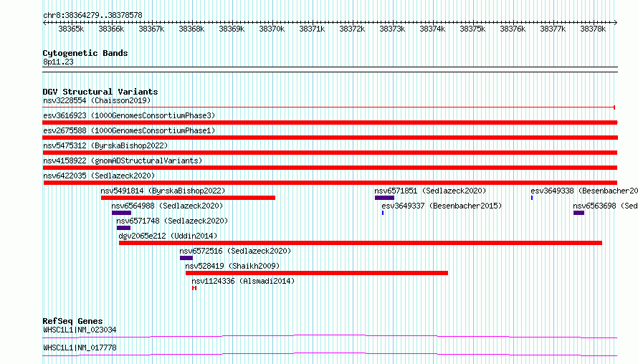638x364 pixels.
Task: Click the red bar of nsv528419
Action: pos(317,273)
